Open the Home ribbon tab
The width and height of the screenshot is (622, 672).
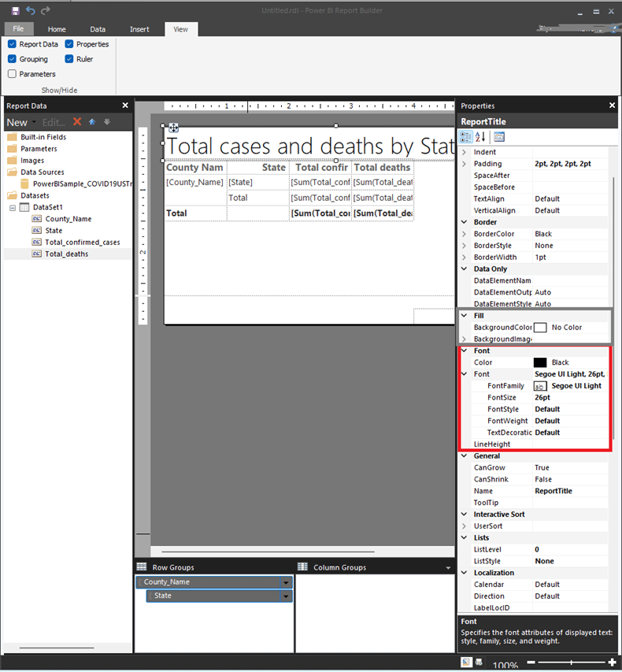pos(57,29)
